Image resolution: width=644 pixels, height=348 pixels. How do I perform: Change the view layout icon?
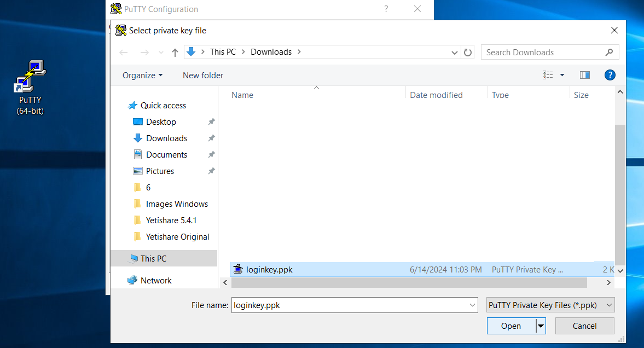[x=548, y=75]
